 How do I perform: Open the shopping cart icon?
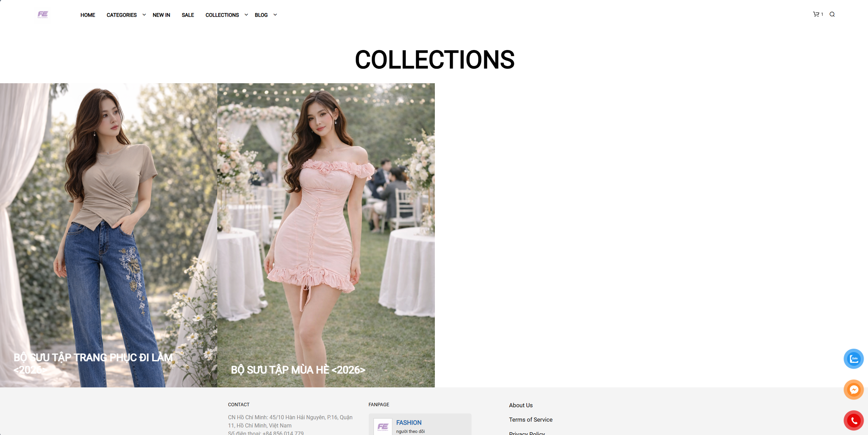tap(816, 14)
